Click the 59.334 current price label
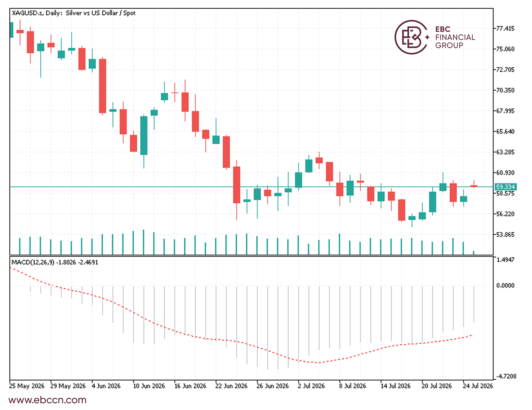 point(506,187)
